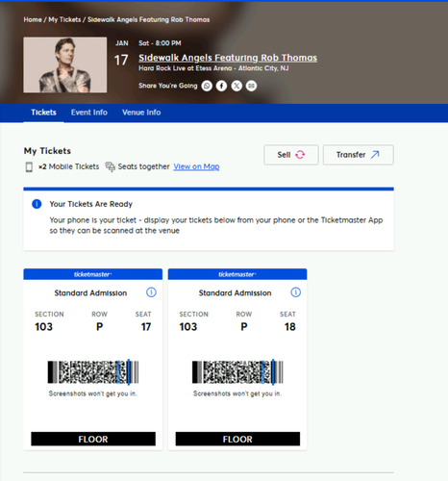Click the mobile phone icon by Mobile Tickets
Screen dimensions: 448x481
pyautogui.click(x=29, y=167)
